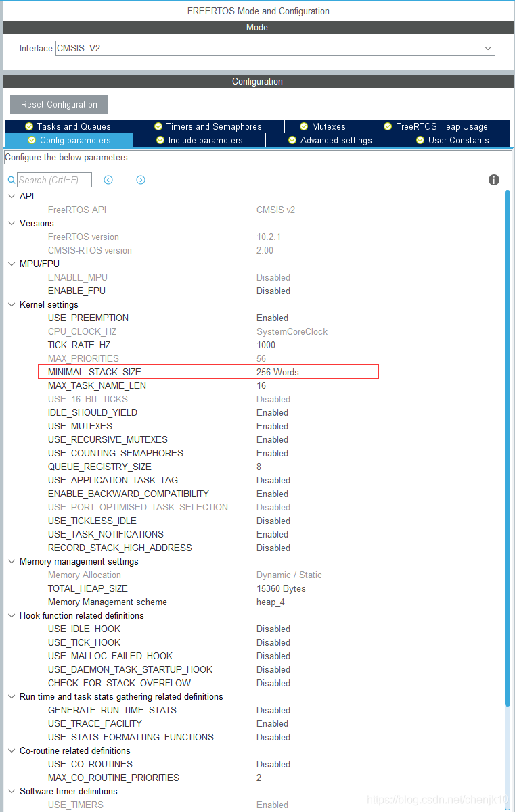Screen dimensions: 515x812
Task: Collapse Memory management settings section
Action: pos(11,561)
